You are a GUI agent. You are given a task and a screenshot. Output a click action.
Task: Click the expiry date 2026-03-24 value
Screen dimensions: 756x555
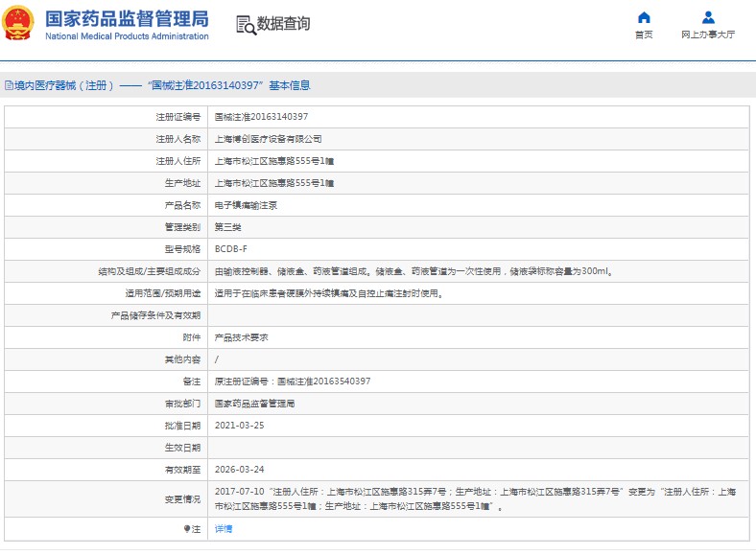pyautogui.click(x=239, y=470)
